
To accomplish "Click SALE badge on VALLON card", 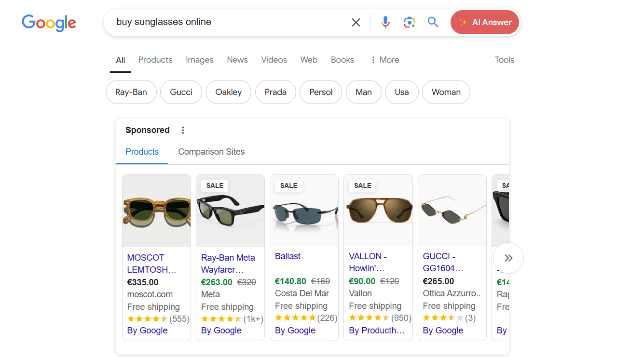I will [362, 185].
